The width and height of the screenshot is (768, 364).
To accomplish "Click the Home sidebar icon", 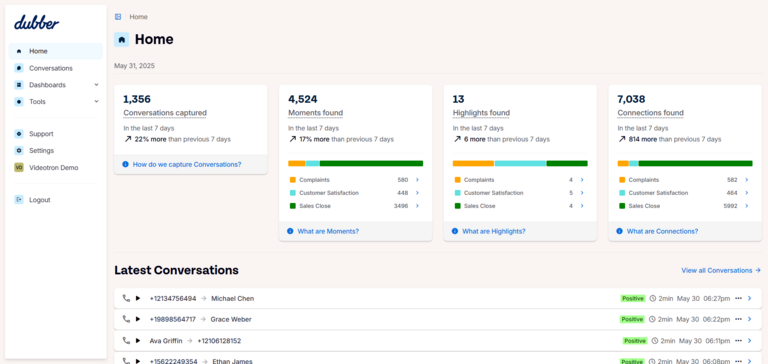I will (x=19, y=51).
